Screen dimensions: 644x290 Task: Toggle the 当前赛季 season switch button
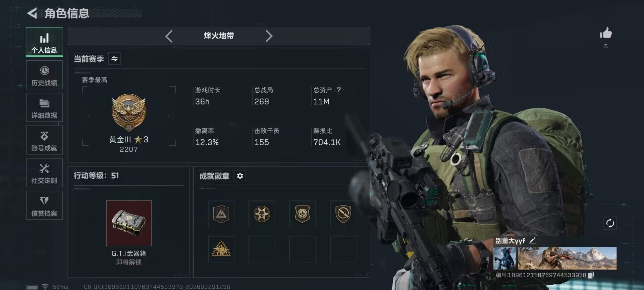tap(114, 59)
